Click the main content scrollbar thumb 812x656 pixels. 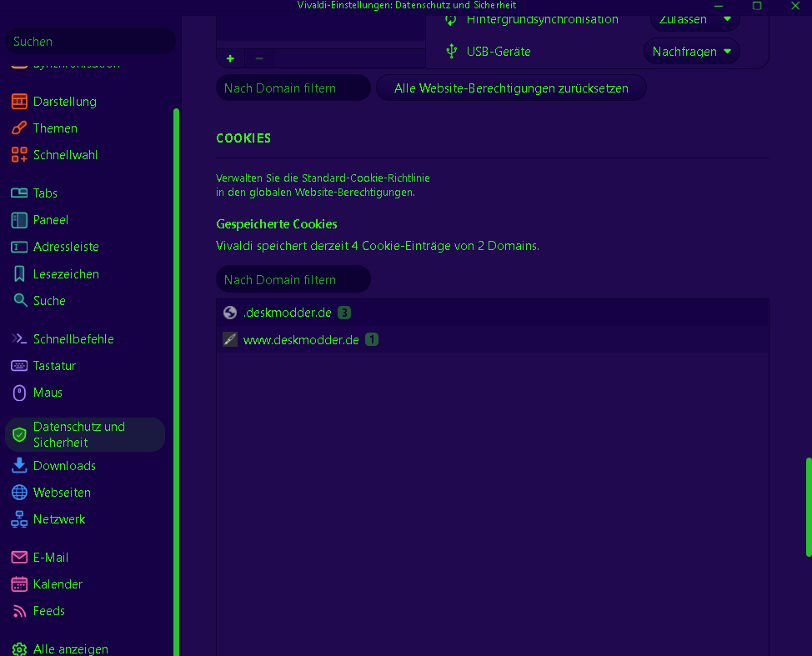809,507
